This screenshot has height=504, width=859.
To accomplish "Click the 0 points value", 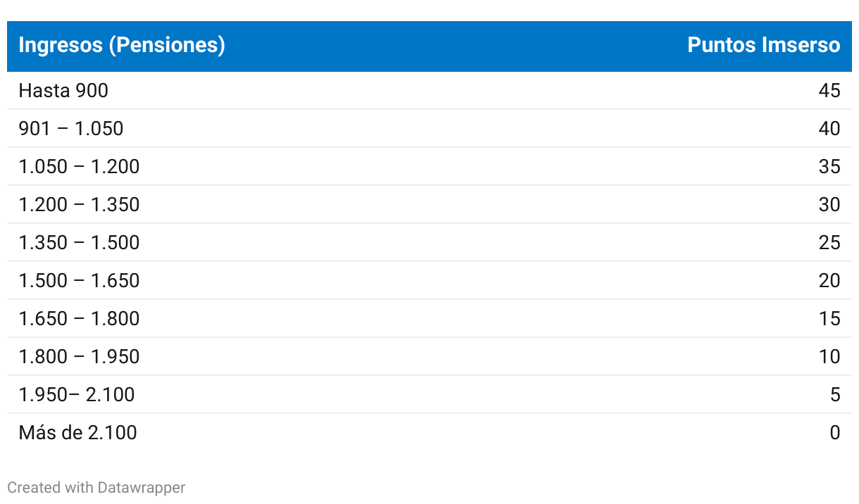I will point(834,433).
